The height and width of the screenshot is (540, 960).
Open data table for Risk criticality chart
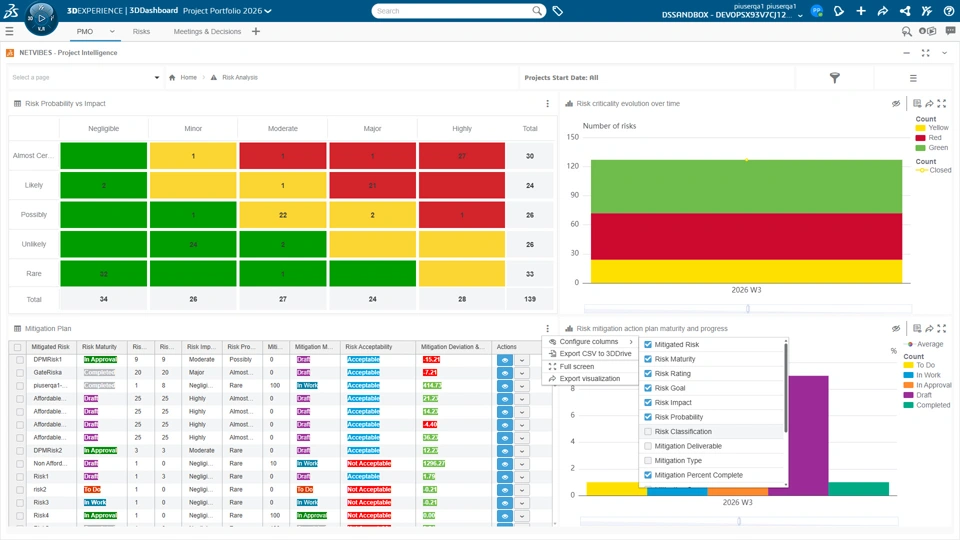pos(917,103)
